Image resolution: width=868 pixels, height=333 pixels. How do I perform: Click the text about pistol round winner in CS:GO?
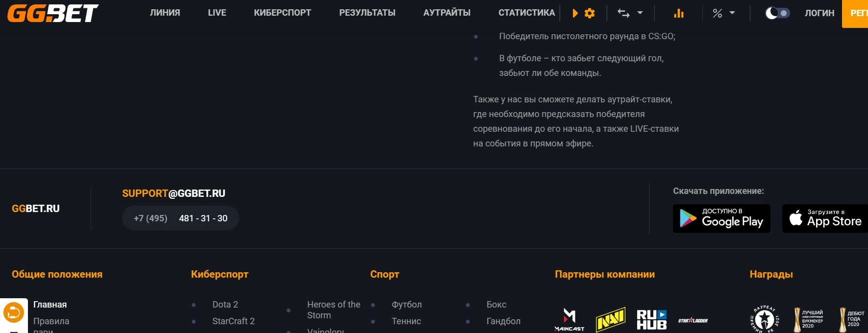coord(587,36)
